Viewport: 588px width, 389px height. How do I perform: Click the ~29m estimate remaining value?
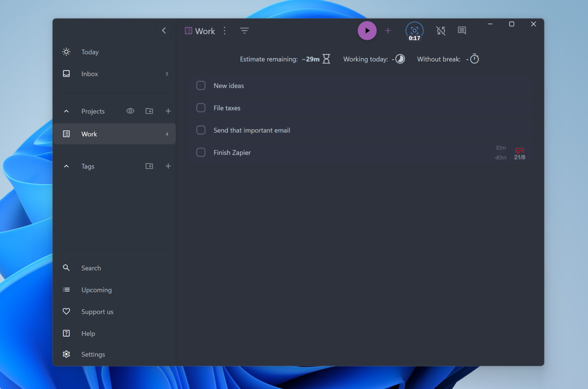(311, 59)
